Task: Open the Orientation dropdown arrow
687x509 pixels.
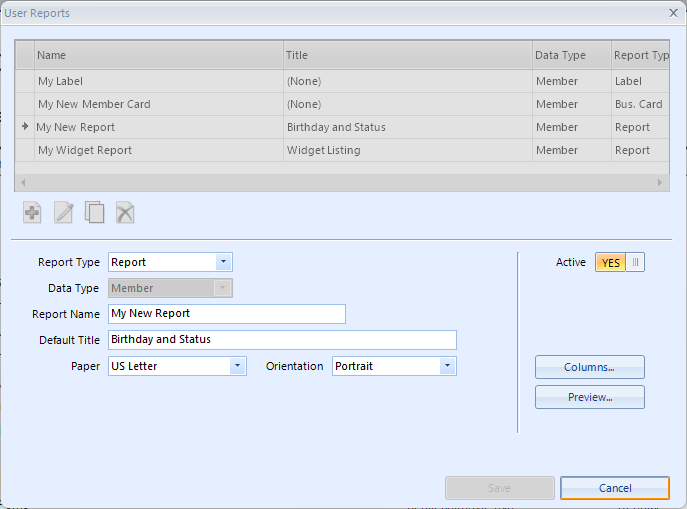Action: [447, 366]
